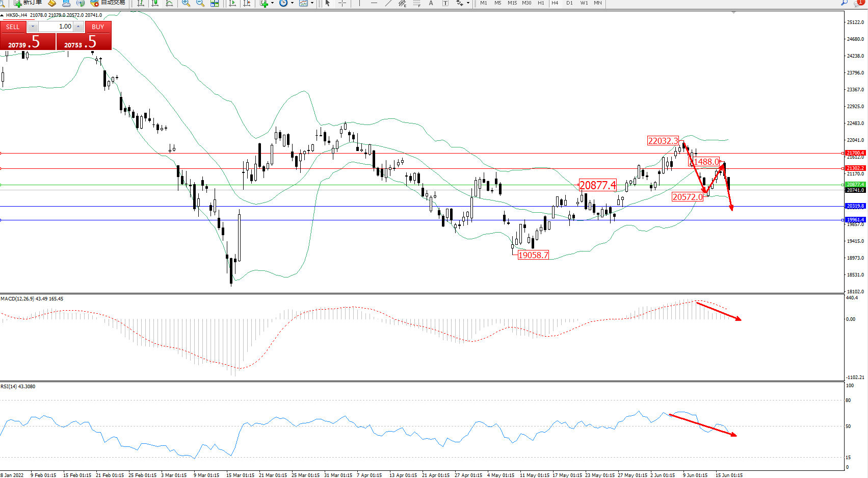868x478 pixels.
Task: Switch to the D1 timeframe
Action: [x=569, y=3]
